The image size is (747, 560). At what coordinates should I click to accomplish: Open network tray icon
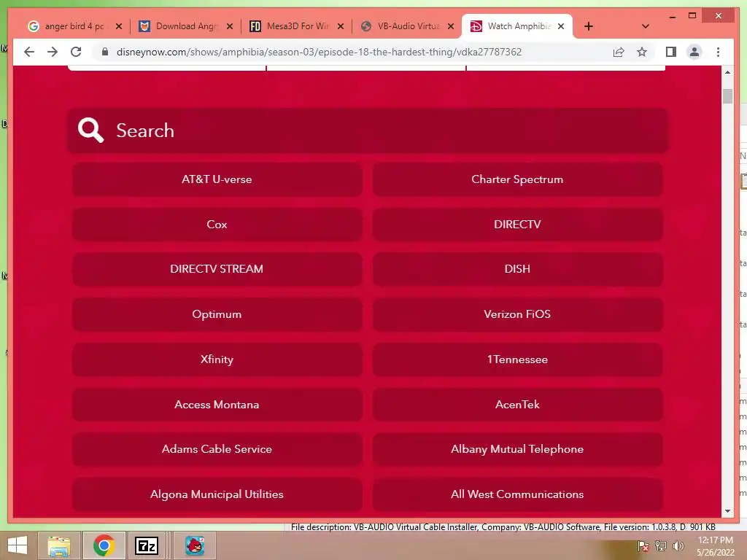pos(661,545)
